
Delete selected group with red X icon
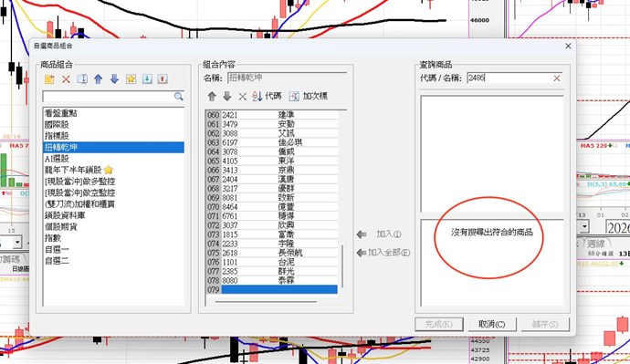tap(66, 79)
